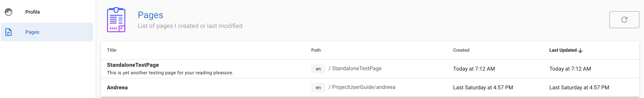Open the StandaloneTestPage row title
This screenshot has width=644, height=98.
tap(133, 65)
